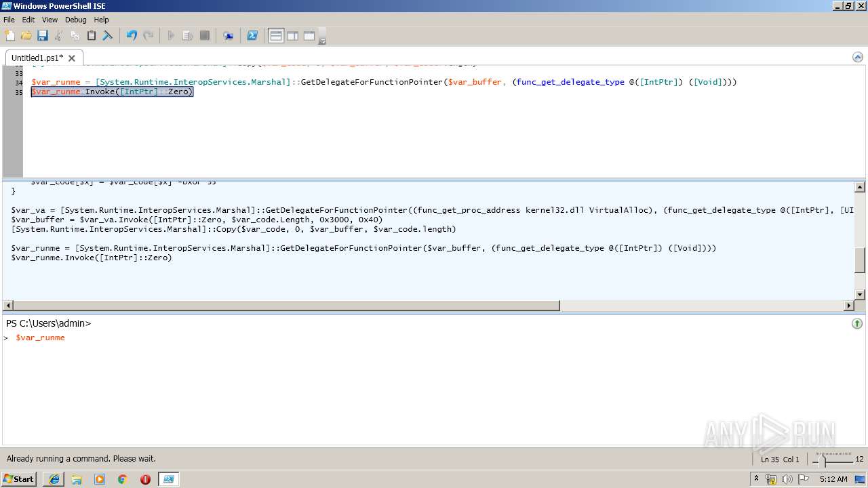Open the Debug menu
This screenshot has height=488, width=868.
point(76,20)
